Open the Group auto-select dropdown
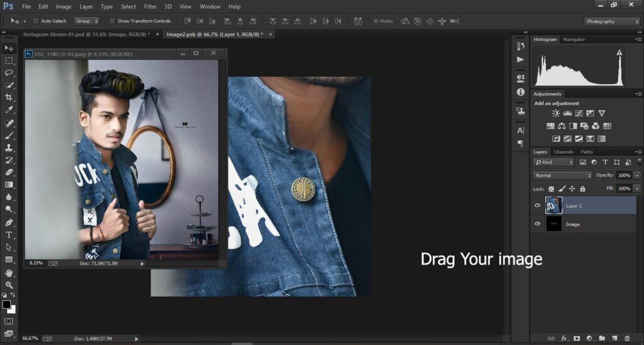644x345 pixels. (87, 21)
